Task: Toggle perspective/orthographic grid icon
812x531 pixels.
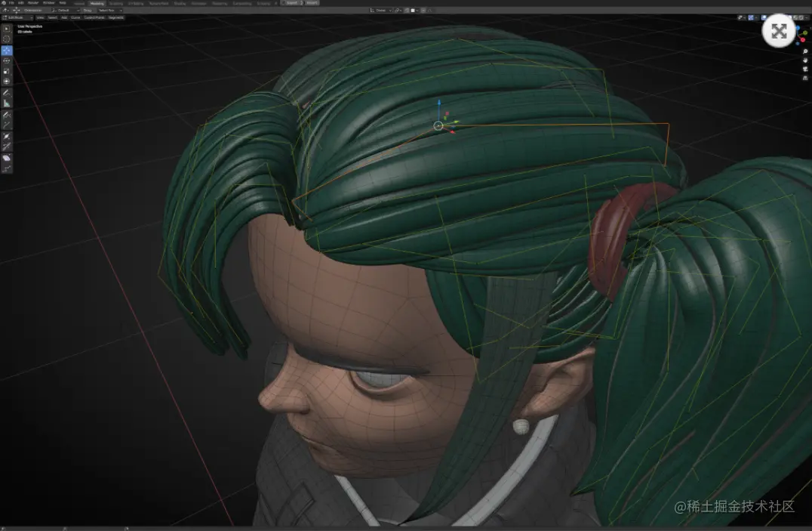Action: [x=805, y=78]
